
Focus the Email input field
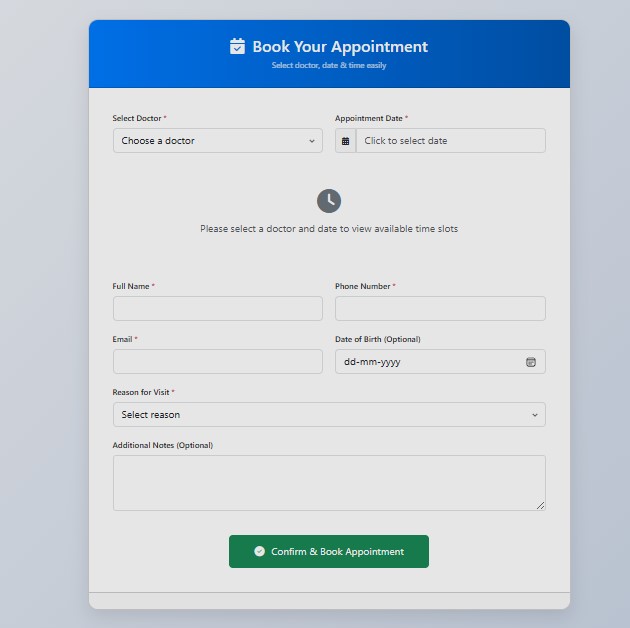(x=218, y=362)
